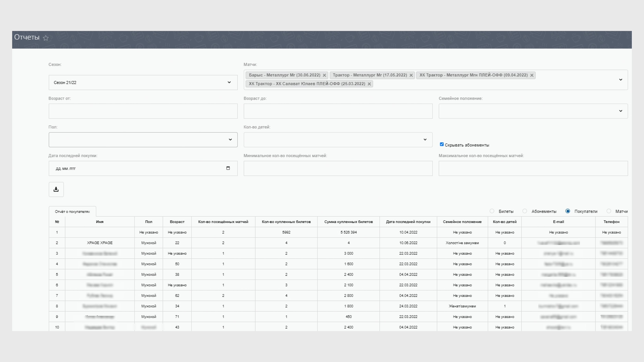Click Кол-во купленных билетов column header
Viewport: 644px width, 362px height.
click(286, 222)
